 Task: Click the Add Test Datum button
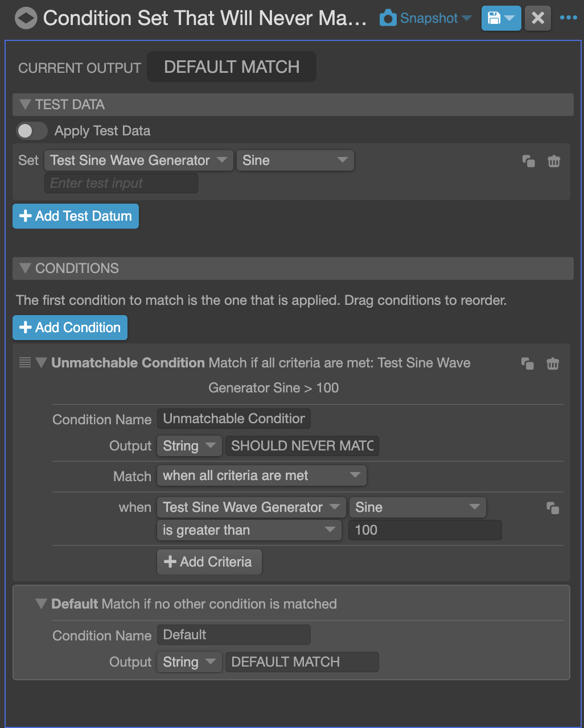point(75,216)
